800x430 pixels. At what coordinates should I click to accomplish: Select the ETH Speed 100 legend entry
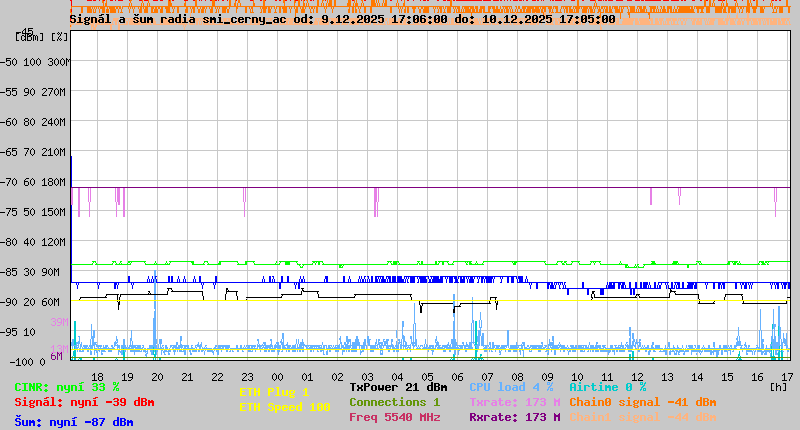pyautogui.click(x=284, y=407)
